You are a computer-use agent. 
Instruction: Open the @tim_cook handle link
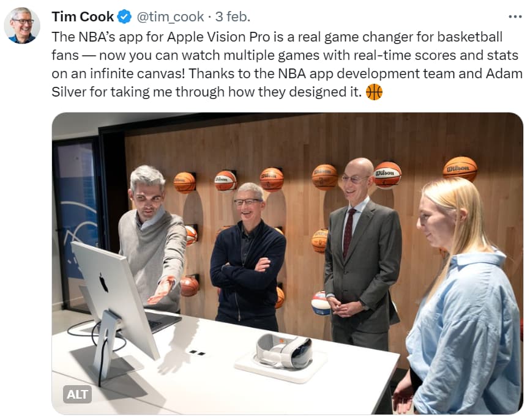pos(170,17)
